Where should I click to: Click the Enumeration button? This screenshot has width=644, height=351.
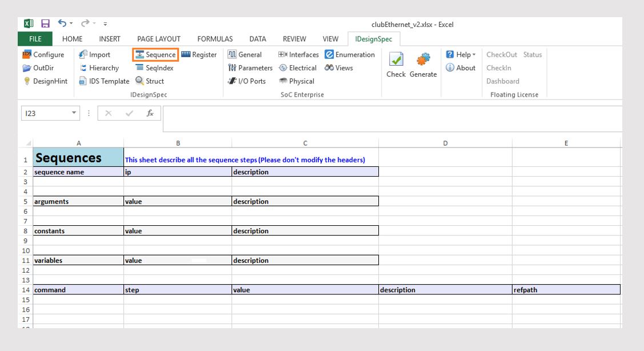coord(350,55)
